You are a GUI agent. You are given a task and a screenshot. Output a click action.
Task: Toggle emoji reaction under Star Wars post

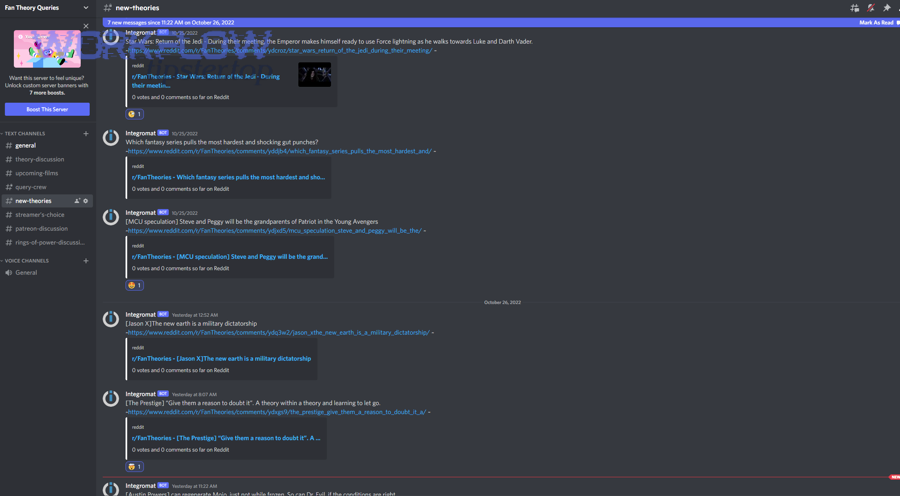[x=135, y=114]
